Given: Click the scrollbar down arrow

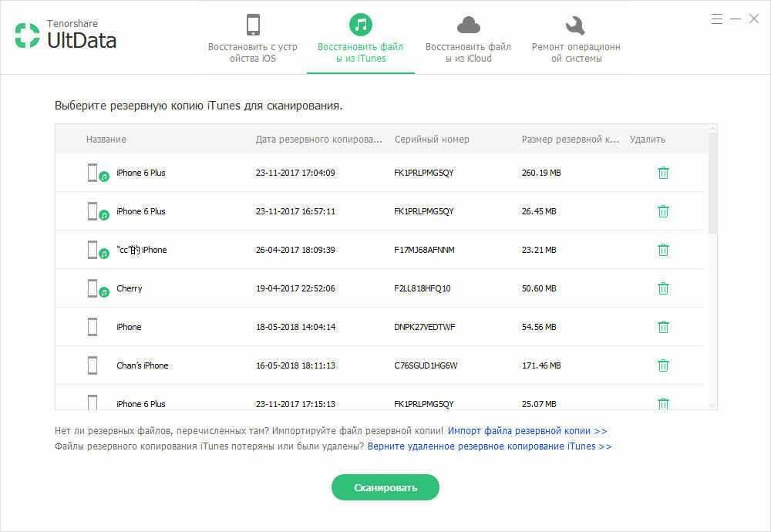Looking at the screenshot, I should pos(712,405).
